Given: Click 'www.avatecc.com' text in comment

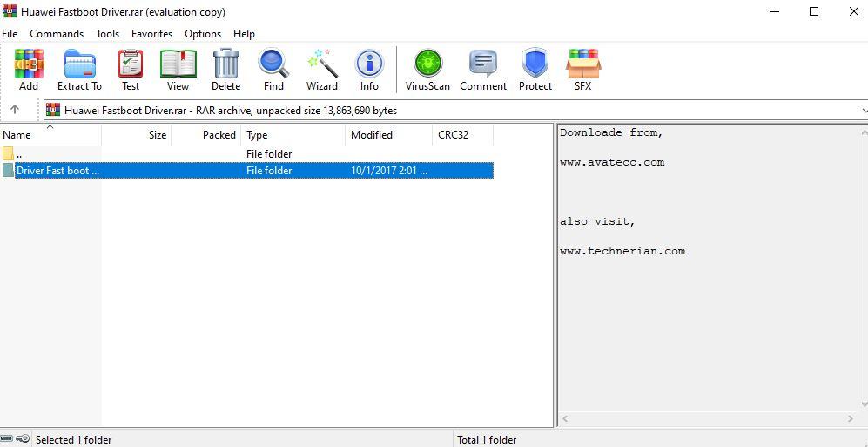Looking at the screenshot, I should click(x=612, y=162).
